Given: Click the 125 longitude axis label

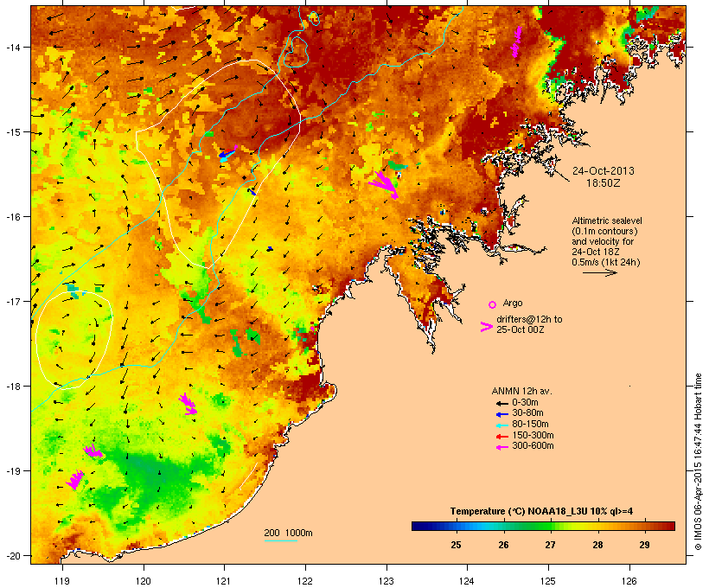Looking at the screenshot, I should point(548,581).
